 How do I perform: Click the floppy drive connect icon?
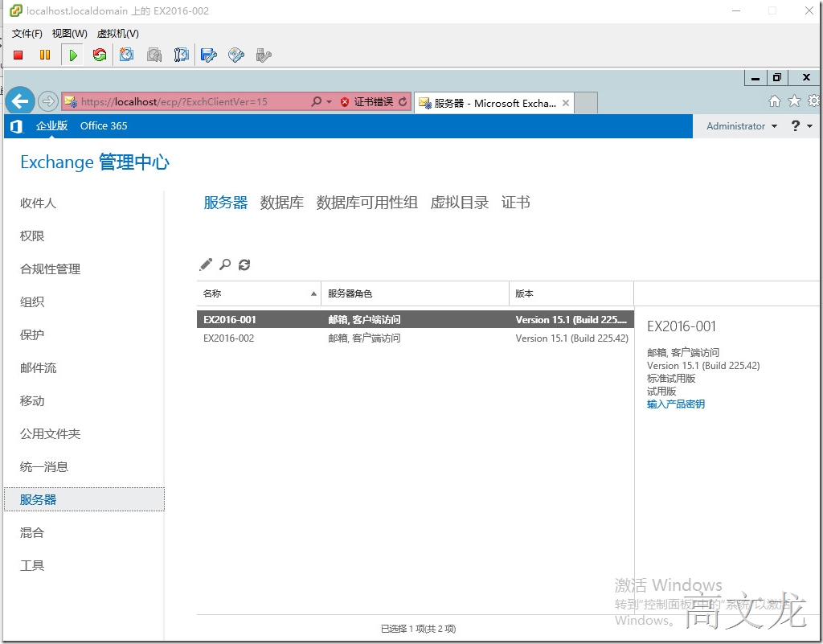tap(209, 55)
